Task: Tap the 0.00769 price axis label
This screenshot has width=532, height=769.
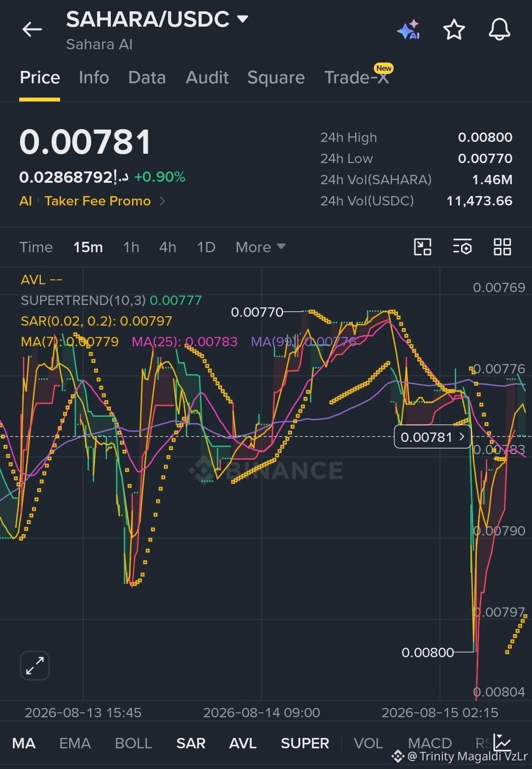Action: [x=499, y=287]
